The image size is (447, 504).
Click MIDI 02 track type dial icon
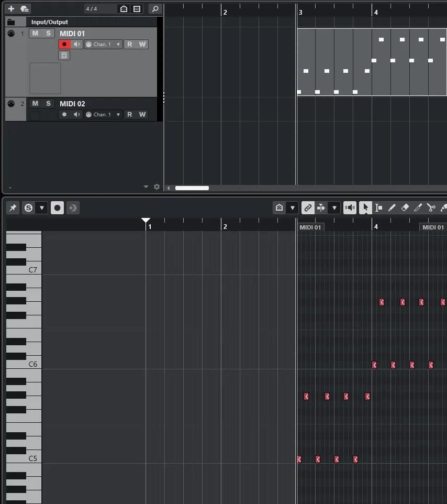(11, 104)
